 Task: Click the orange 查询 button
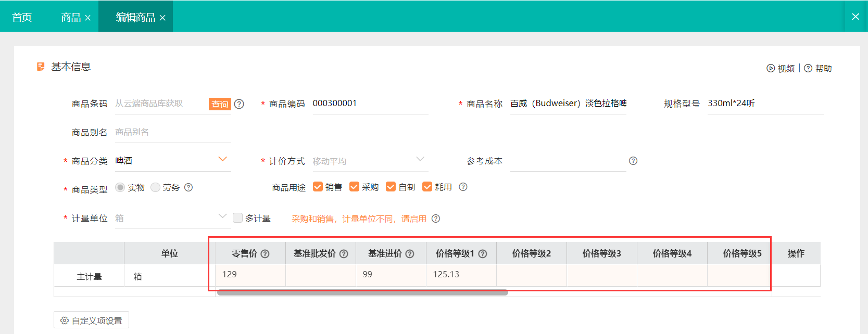coord(220,104)
